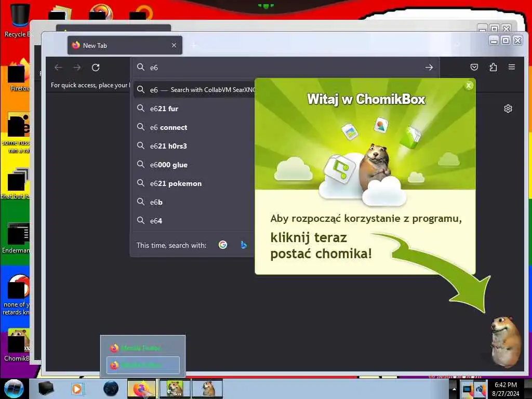The height and width of the screenshot is (399, 532).
Task: Open the Firefox desktop shortcut
Action: click(19, 75)
